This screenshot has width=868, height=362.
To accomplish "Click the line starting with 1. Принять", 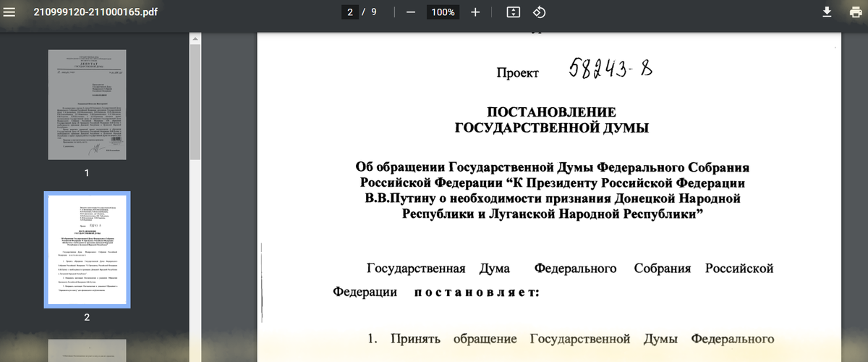I will pyautogui.click(x=571, y=339).
